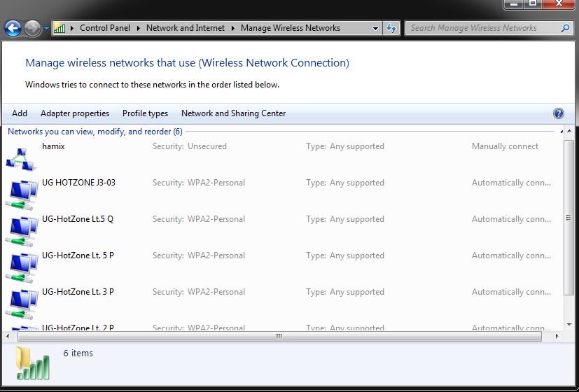Select the hamix network name
Image resolution: width=579 pixels, height=392 pixels.
(x=53, y=146)
